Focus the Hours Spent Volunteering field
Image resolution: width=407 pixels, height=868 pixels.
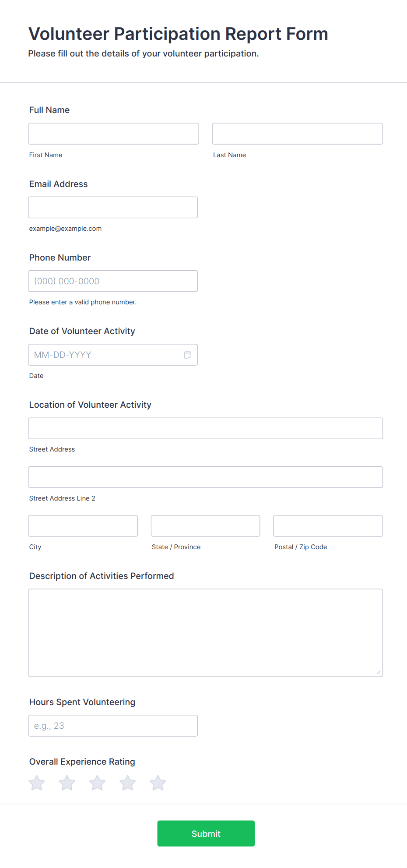tap(113, 725)
